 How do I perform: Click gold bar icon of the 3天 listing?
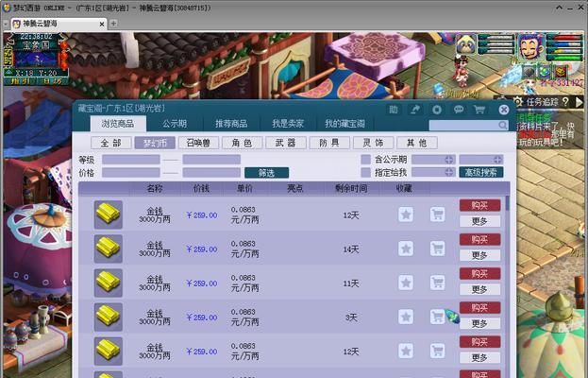pyautogui.click(x=108, y=317)
